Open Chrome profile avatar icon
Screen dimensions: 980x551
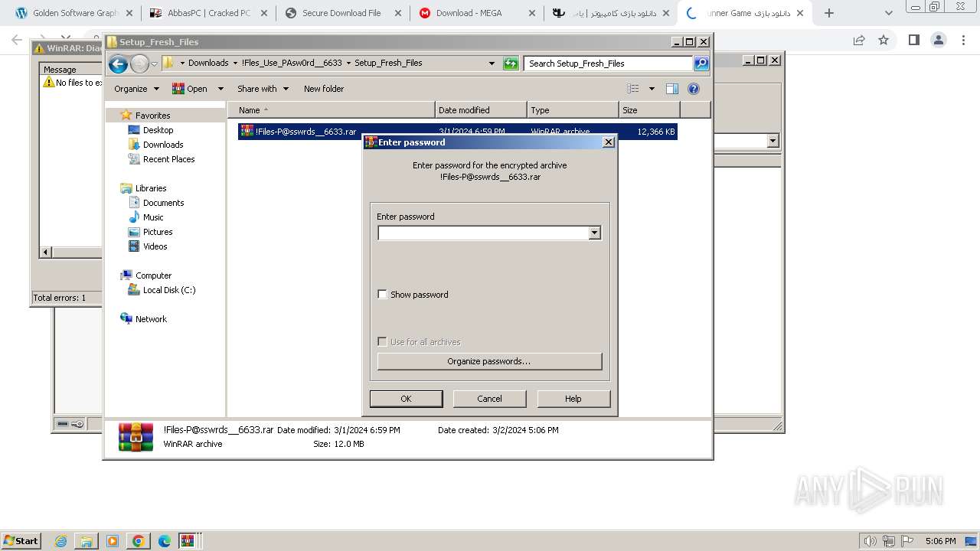click(938, 40)
